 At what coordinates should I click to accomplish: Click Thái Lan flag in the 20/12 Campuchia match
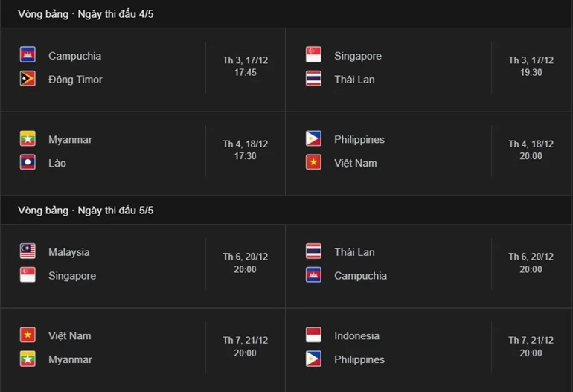coord(313,251)
